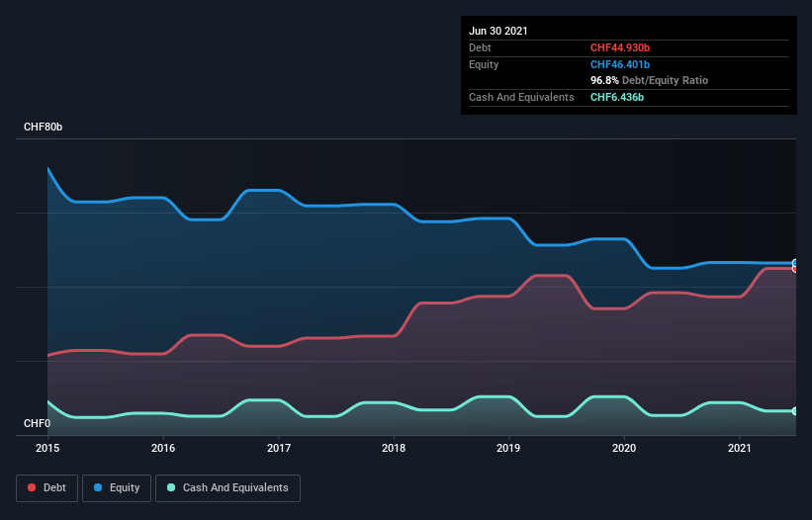
Task: Click the 96.8% Debt/Equity Ratio text
Action: 650,80
